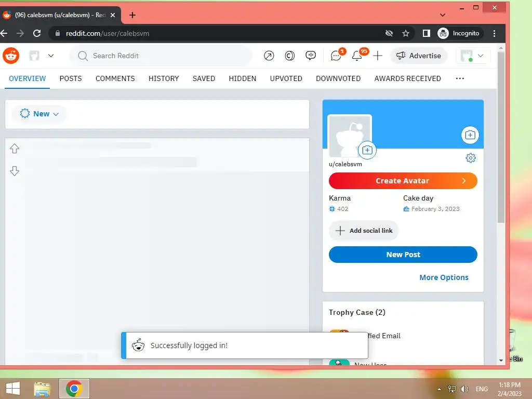Click the third-party cookies blocked eye icon
Image resolution: width=532 pixels, height=399 pixels.
tap(389, 33)
